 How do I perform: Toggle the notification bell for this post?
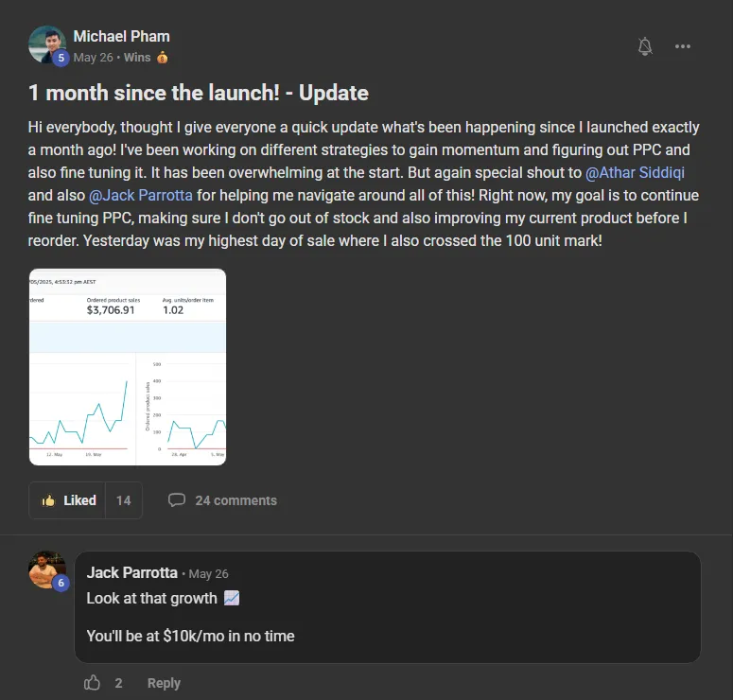click(x=645, y=46)
